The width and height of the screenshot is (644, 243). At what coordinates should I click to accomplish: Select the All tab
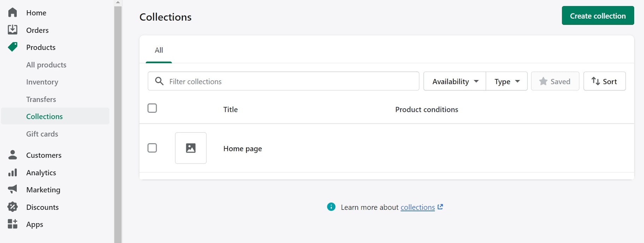click(159, 50)
